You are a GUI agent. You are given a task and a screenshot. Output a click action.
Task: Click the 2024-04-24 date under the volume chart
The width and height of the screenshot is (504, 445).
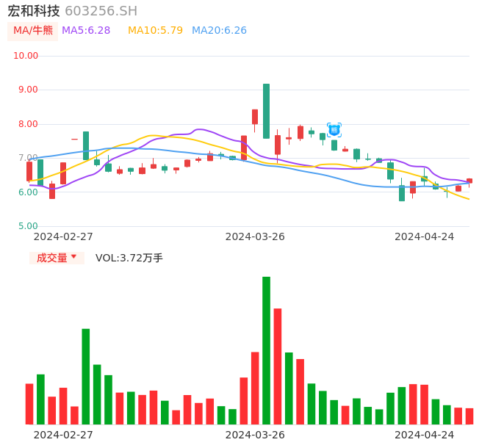click(425, 435)
